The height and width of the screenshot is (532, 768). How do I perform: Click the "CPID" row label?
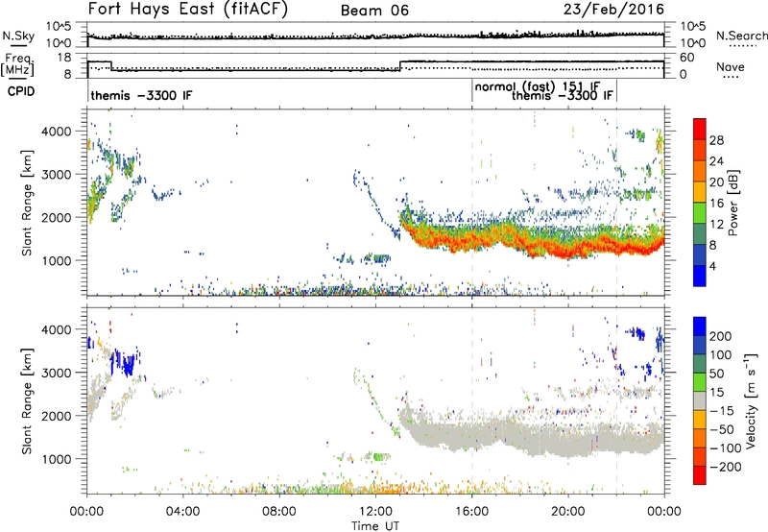click(21, 91)
